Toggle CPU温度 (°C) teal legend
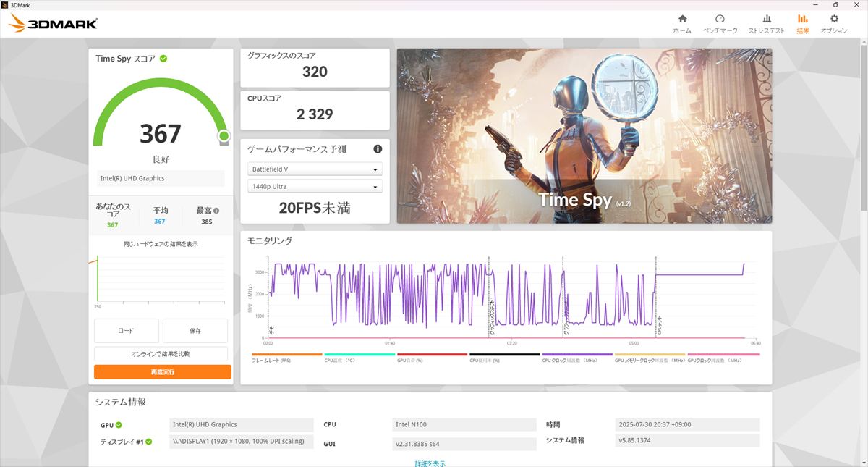Screen dimensions: 868x467 [x=359, y=358]
